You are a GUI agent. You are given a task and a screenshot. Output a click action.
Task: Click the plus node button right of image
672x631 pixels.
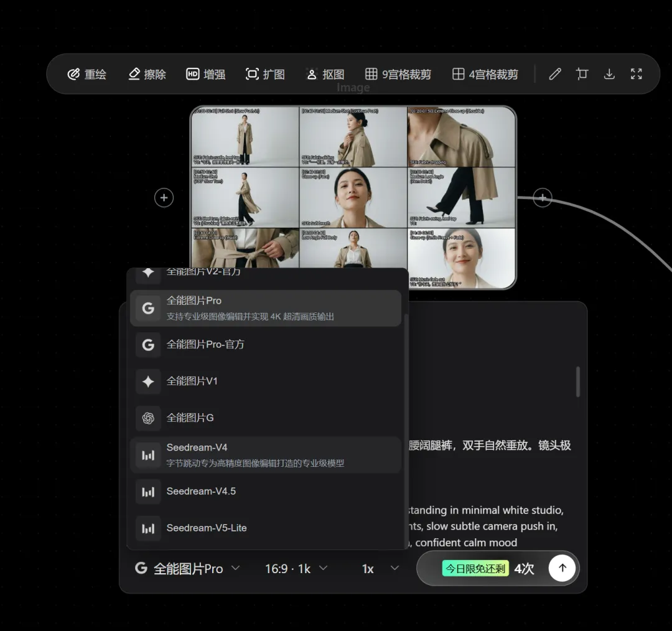pyautogui.click(x=543, y=198)
